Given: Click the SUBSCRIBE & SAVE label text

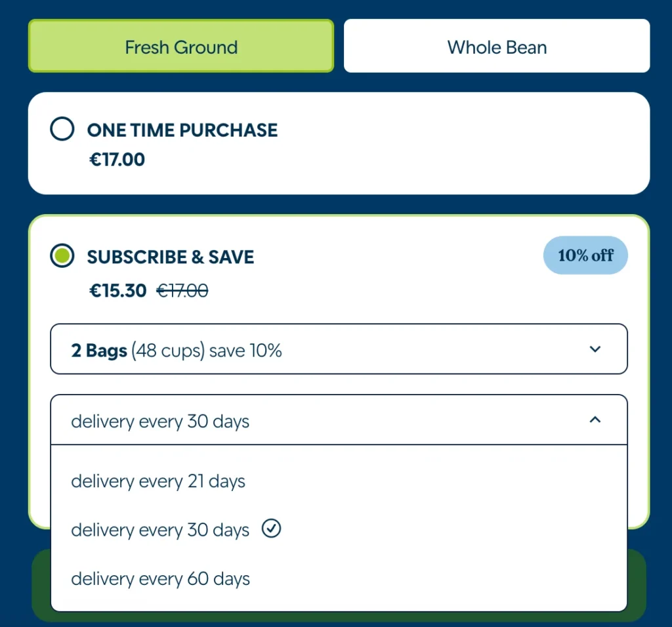Looking at the screenshot, I should [171, 257].
